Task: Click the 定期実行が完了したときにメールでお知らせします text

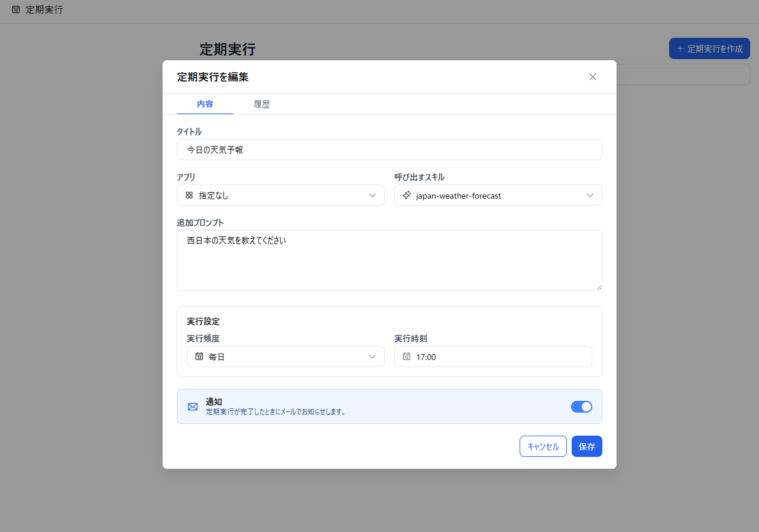Action: pyautogui.click(x=275, y=412)
